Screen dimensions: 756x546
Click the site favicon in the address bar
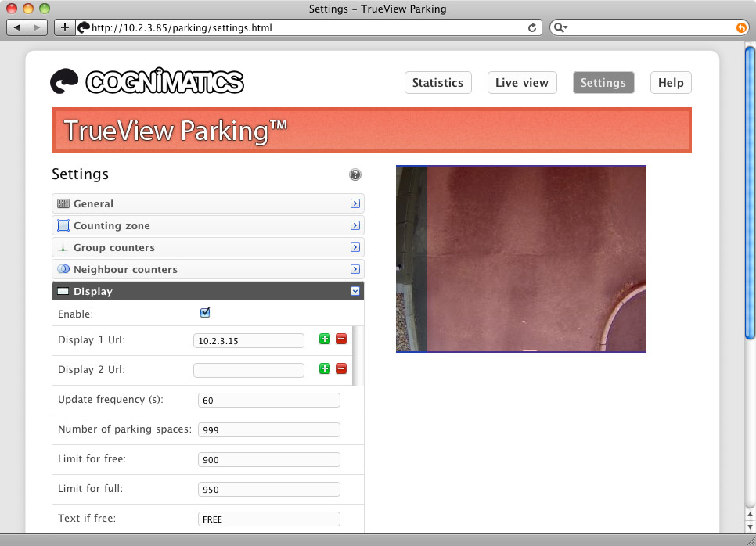click(x=84, y=27)
